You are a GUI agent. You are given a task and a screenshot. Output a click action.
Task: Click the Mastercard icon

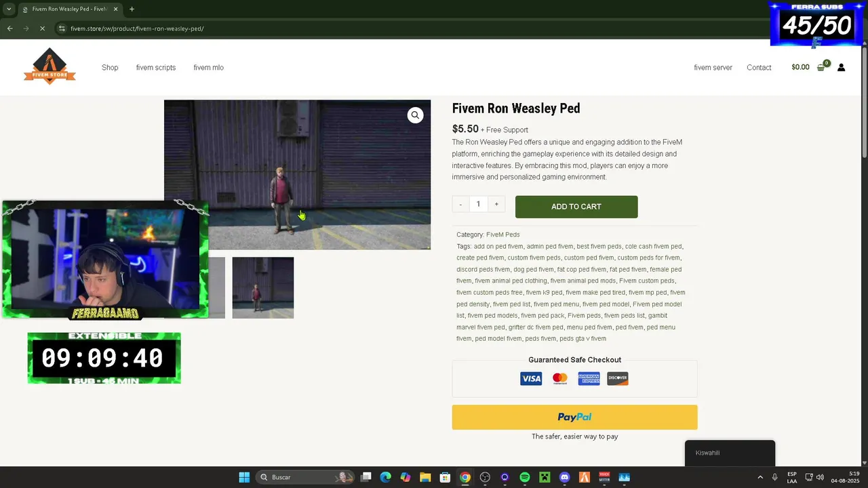(559, 379)
